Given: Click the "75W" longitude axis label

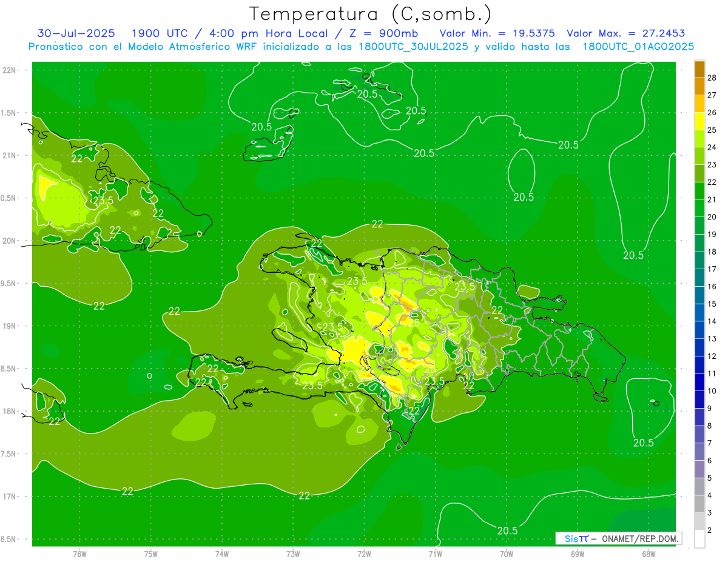Looking at the screenshot, I should point(151,554).
